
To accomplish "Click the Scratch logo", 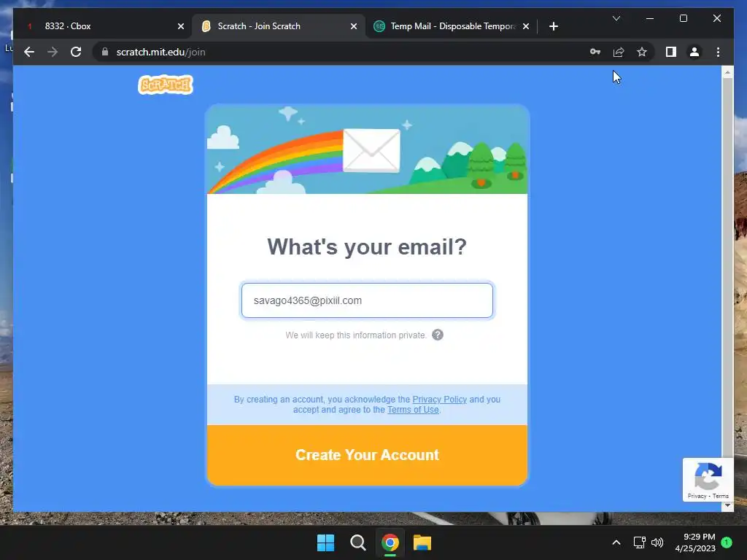I will click(166, 85).
